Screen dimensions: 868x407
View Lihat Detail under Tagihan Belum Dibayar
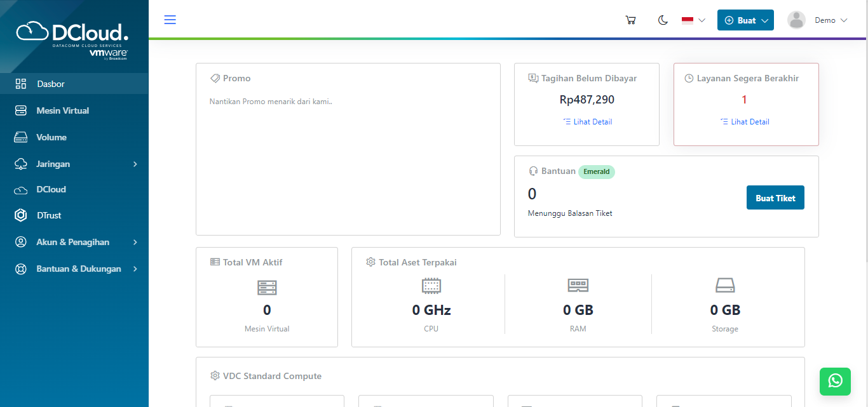pyautogui.click(x=592, y=122)
